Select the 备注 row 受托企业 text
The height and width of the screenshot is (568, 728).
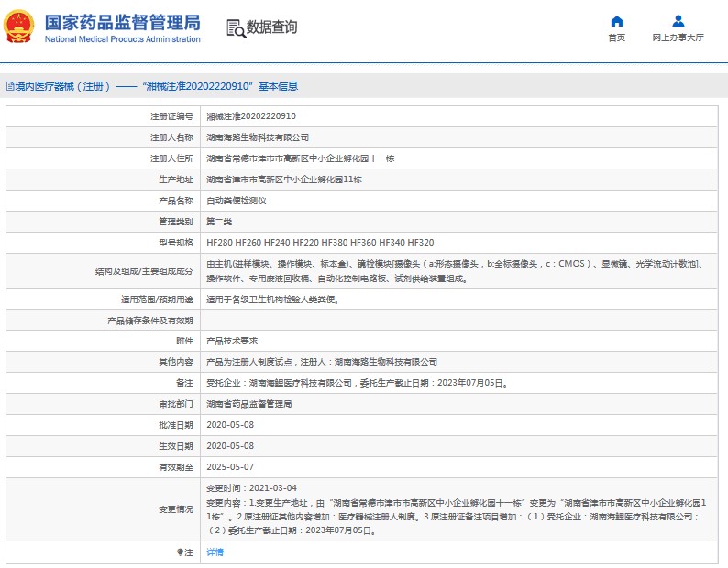pos(358,383)
